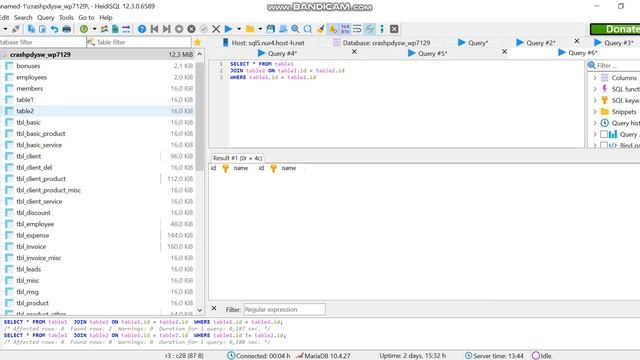640x360 pixels.
Task: Select the Result #1 tab
Action: [x=237, y=158]
